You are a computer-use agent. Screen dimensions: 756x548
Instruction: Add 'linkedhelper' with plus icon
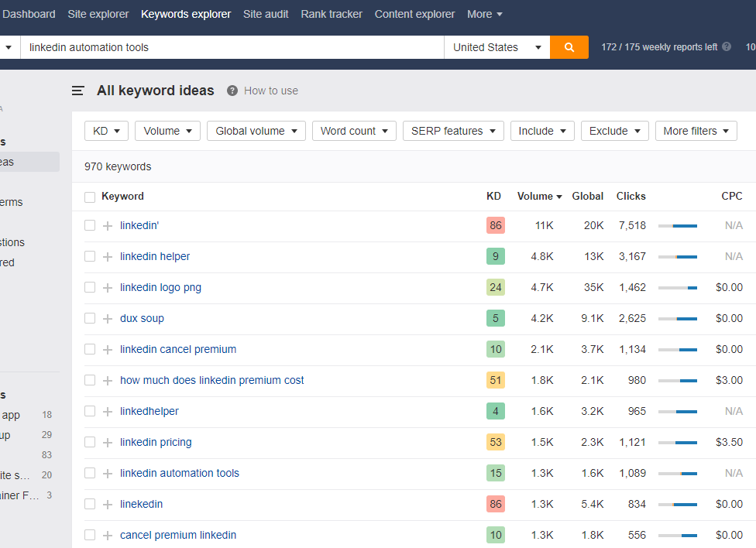[108, 411]
